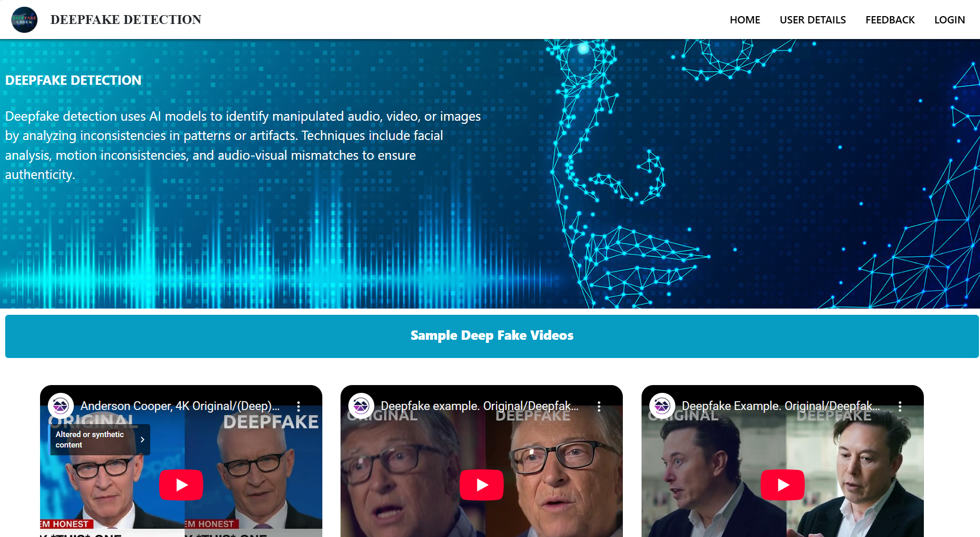Open the Anderson Cooper video title link
The width and height of the screenshot is (980, 537).
[180, 406]
